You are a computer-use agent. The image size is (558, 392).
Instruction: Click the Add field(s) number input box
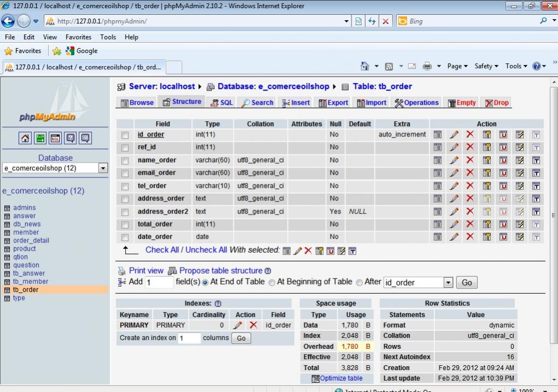159,282
